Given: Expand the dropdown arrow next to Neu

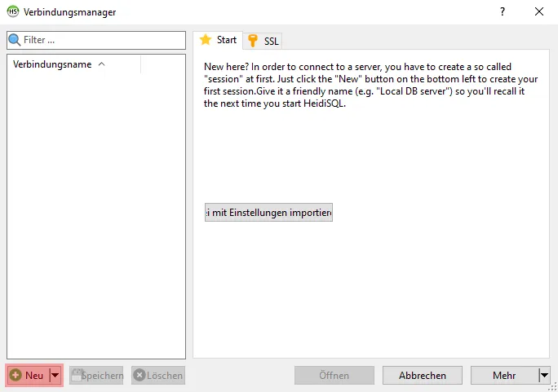Looking at the screenshot, I should click(55, 376).
